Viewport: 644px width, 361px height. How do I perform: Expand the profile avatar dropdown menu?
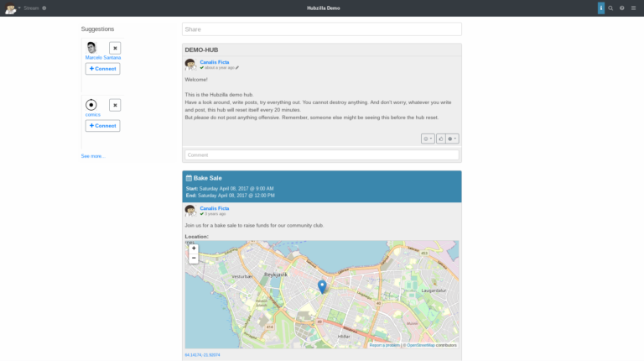click(13, 8)
